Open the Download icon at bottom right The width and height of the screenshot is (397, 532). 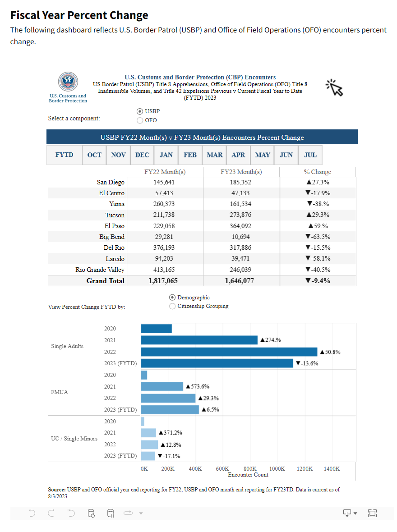[x=346, y=513]
